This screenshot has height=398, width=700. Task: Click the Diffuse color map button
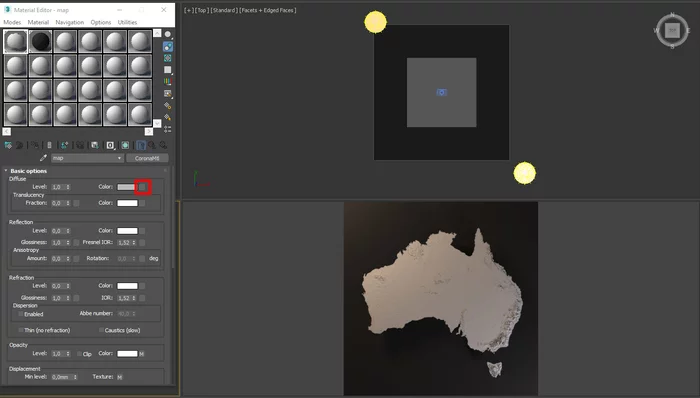pyautogui.click(x=142, y=187)
